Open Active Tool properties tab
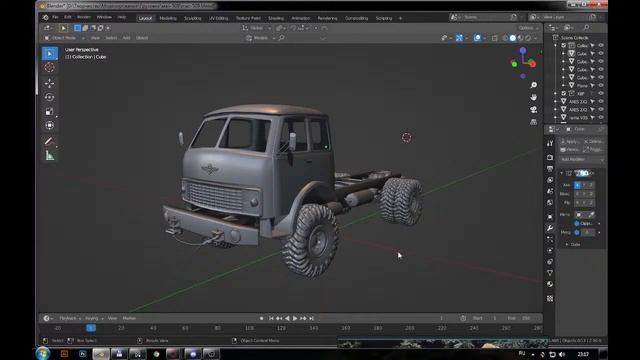 coord(550,143)
